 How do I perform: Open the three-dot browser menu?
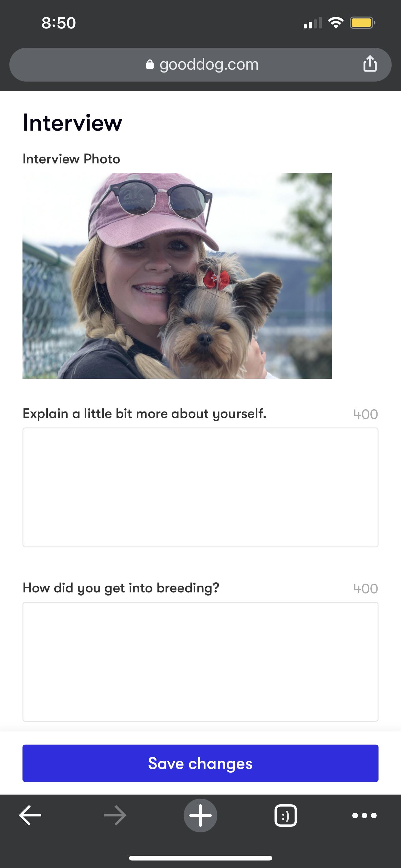[x=364, y=815]
